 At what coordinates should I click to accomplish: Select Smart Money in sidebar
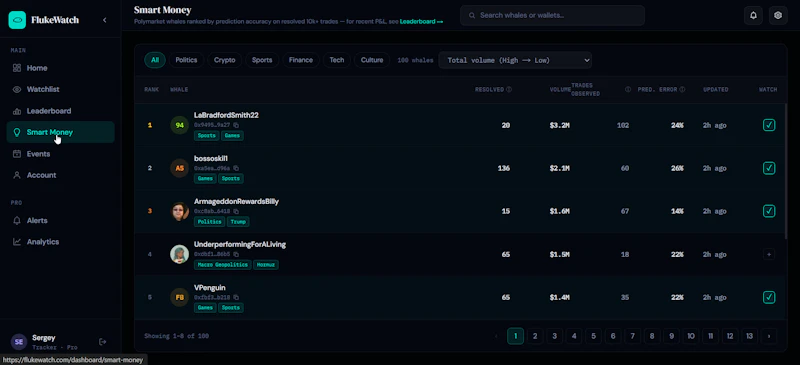point(61,132)
